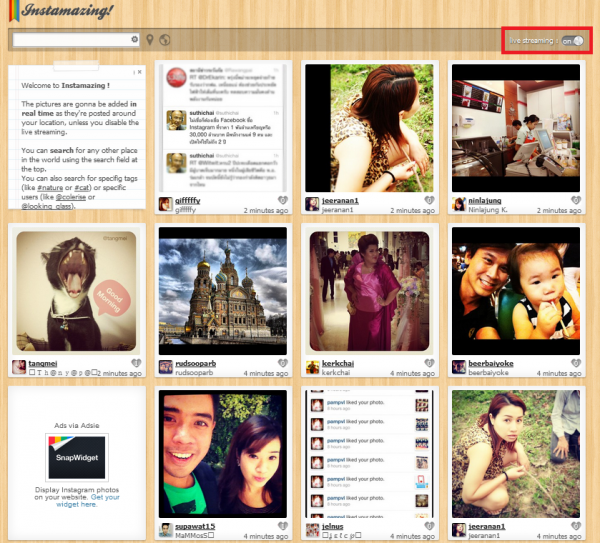This screenshot has width=600, height=543.
Task: Click the jeeranan1 profile avatar in the top row
Action: coord(312,204)
